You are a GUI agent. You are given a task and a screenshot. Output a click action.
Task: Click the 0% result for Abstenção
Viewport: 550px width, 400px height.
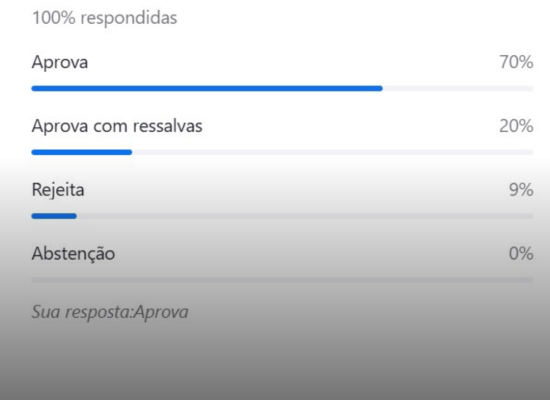pos(521,253)
